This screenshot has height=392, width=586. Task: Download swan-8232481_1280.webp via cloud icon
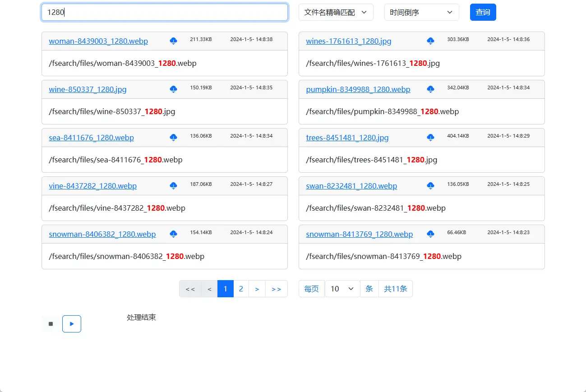(431, 186)
